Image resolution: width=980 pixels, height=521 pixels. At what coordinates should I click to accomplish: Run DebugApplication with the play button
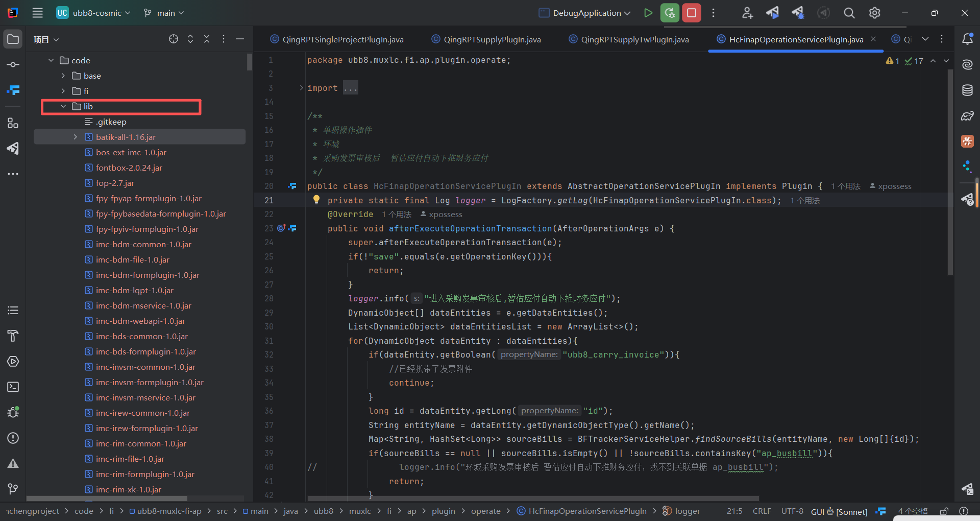[x=648, y=13]
